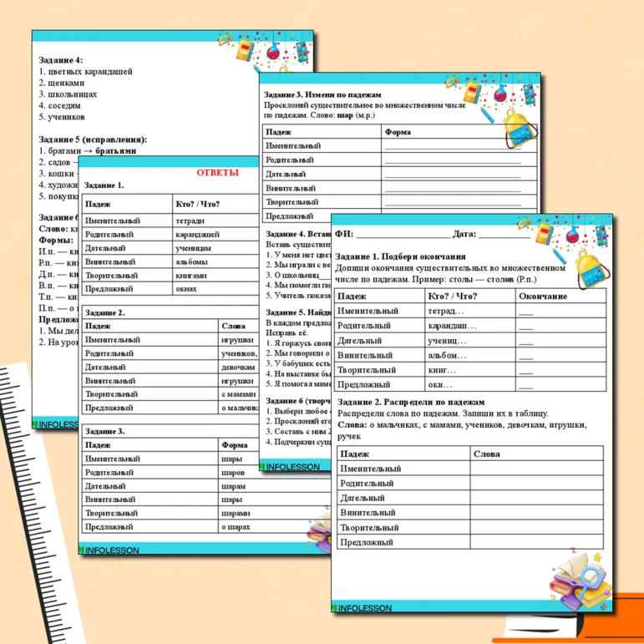
Task: Click empty Слова cell beside Именительный on front worksheet
Action: point(536,469)
